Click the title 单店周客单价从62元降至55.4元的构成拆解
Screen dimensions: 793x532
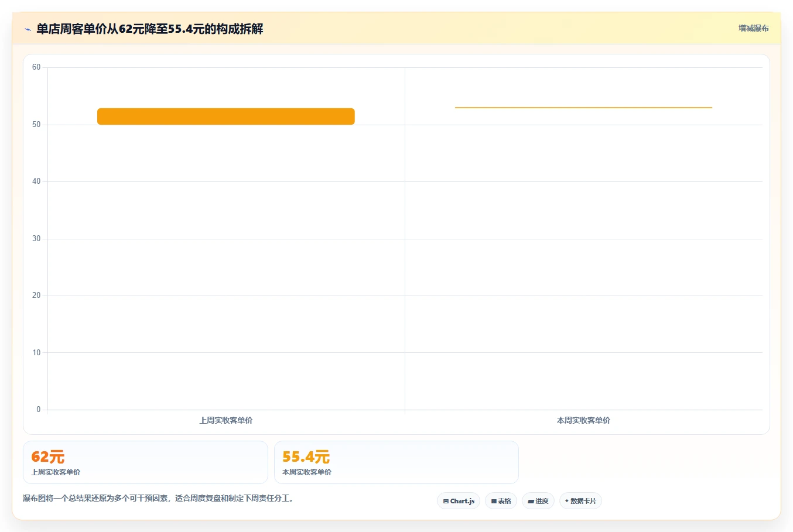[x=150, y=29]
